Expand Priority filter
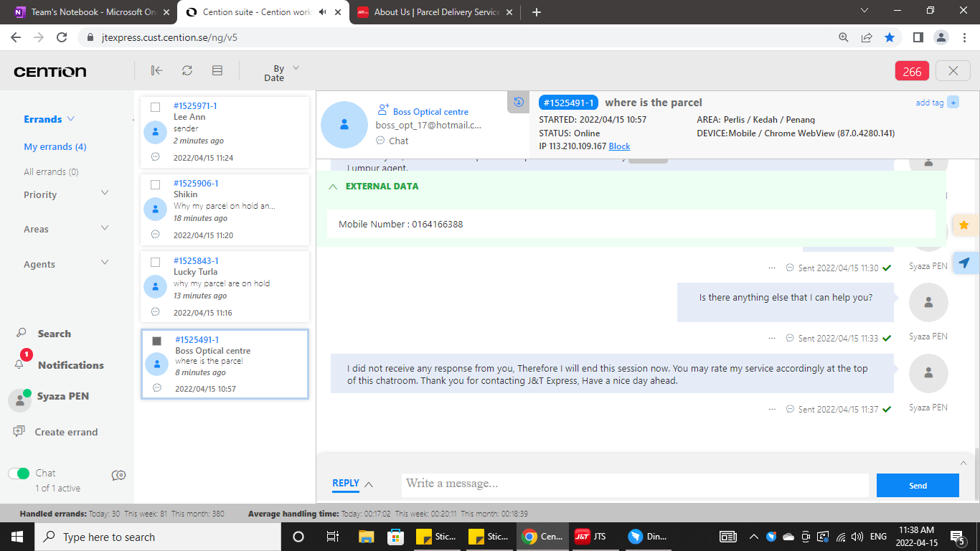This screenshot has height=551, width=980. click(x=105, y=193)
